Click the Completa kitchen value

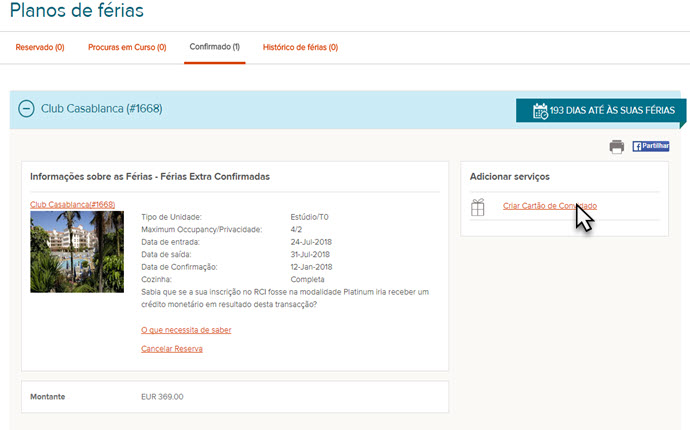[307, 279]
